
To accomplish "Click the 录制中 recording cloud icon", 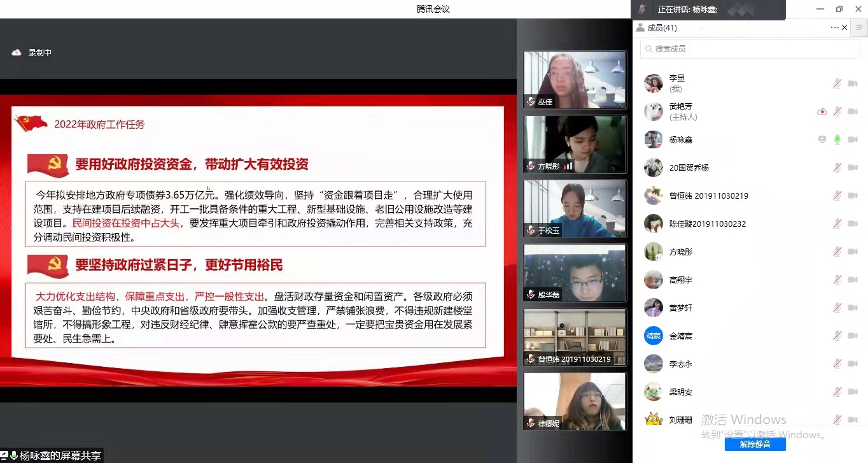I will [17, 53].
